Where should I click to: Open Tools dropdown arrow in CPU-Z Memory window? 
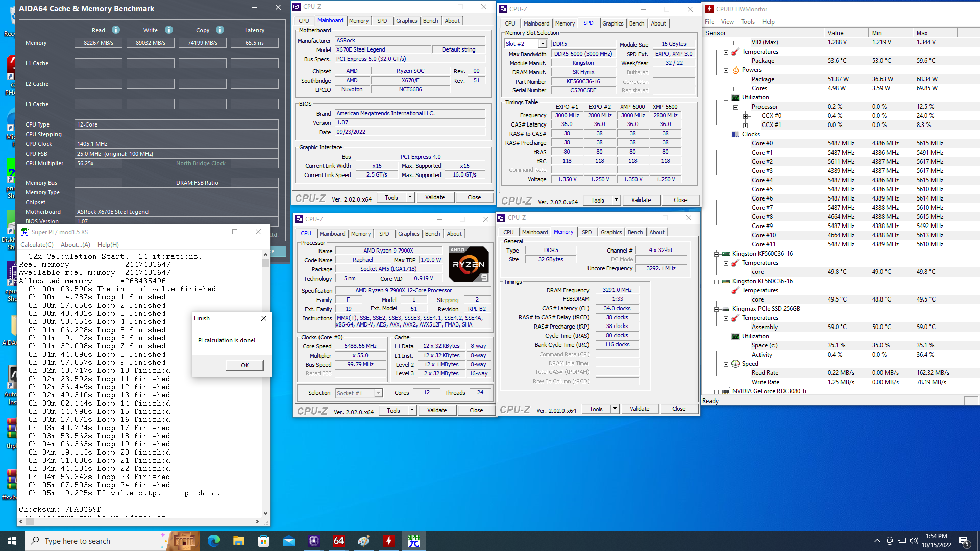pos(615,409)
